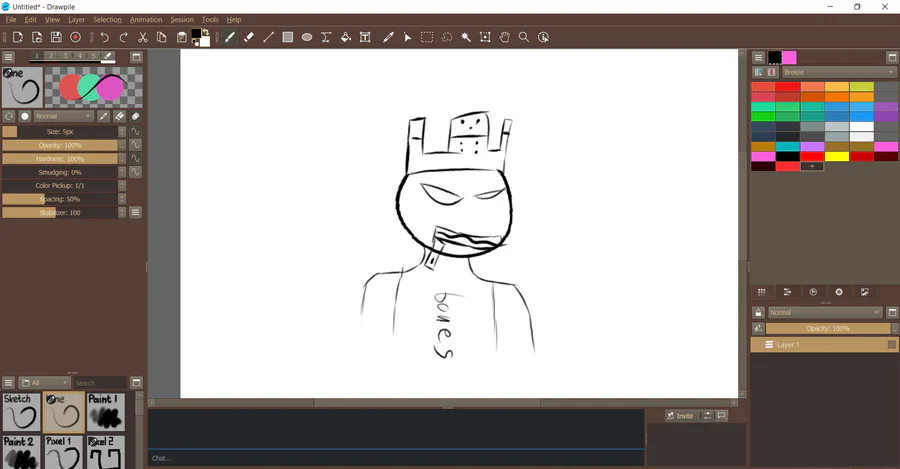Select the Line tool
Viewport: 900px width, 469px height.
tap(268, 37)
